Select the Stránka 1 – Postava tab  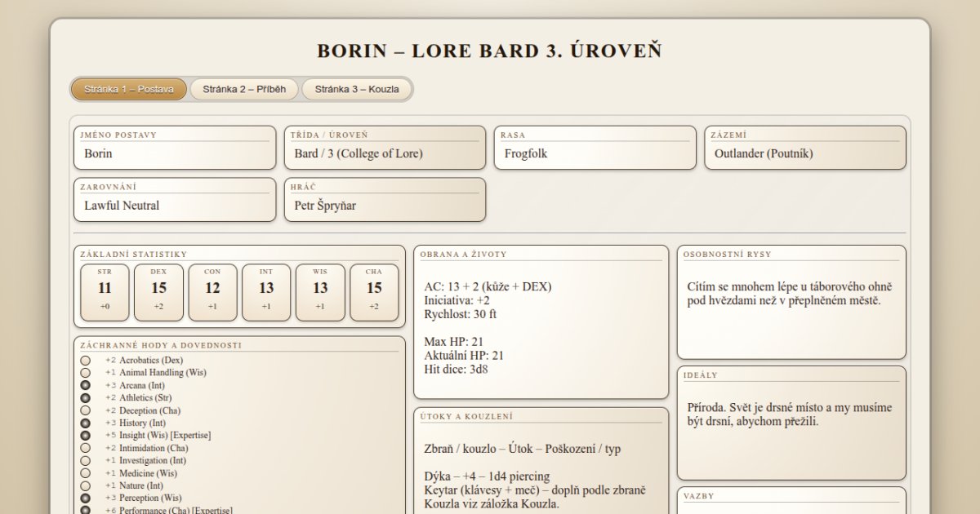(129, 89)
